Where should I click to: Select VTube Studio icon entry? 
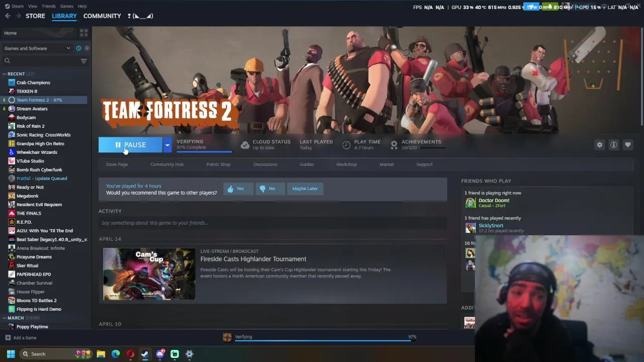12,161
